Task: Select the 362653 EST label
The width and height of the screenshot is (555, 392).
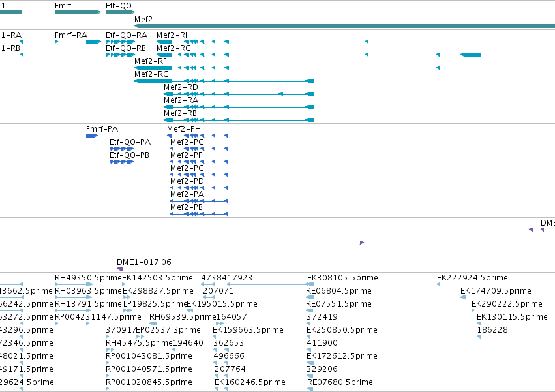Action: click(x=229, y=344)
